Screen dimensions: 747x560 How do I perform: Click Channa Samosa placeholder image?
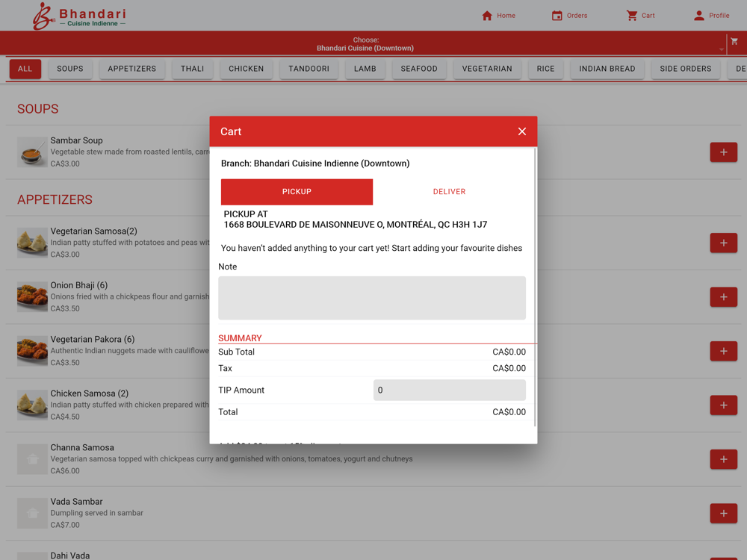pos(32,459)
